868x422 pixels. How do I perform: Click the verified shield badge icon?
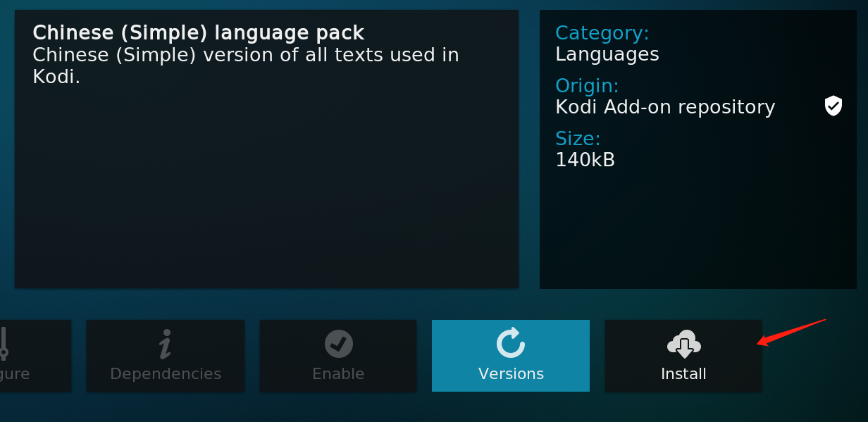(833, 106)
